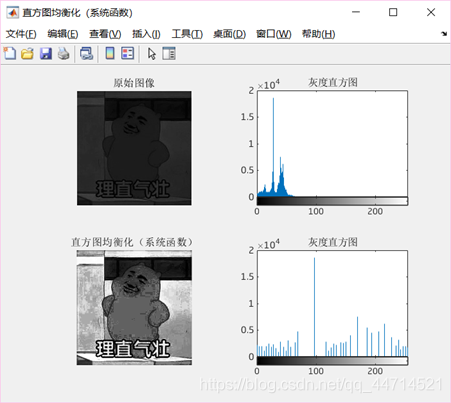This screenshot has width=451, height=403.
Task: Open the 编辑(E) menu
Action: point(63,34)
